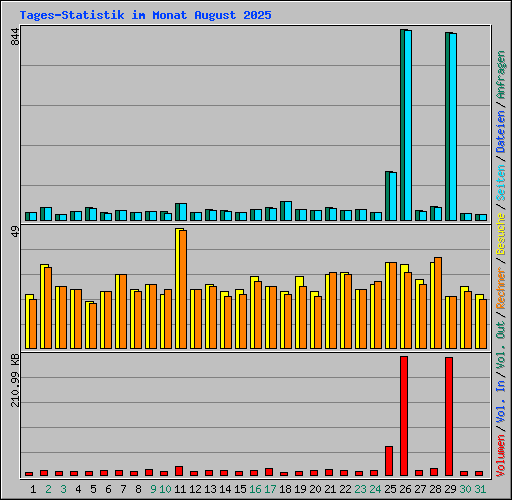This screenshot has height=500, width=512.
Task: Click the 'Vol. In' legend label
Action: pyautogui.click(x=501, y=402)
